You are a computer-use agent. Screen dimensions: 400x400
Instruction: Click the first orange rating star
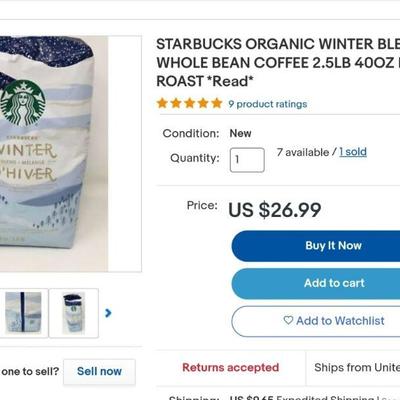tap(162, 103)
